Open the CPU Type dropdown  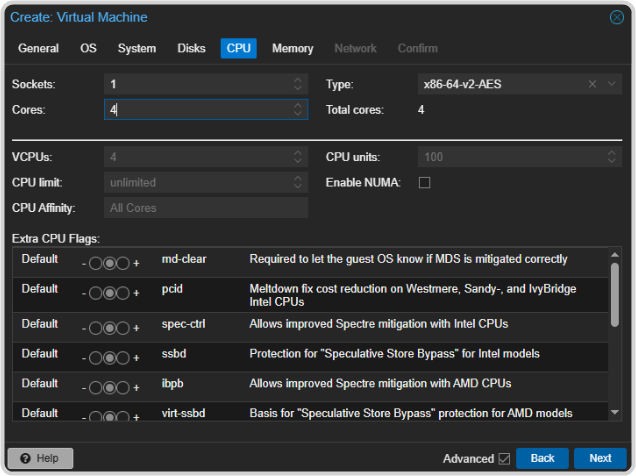[612, 84]
